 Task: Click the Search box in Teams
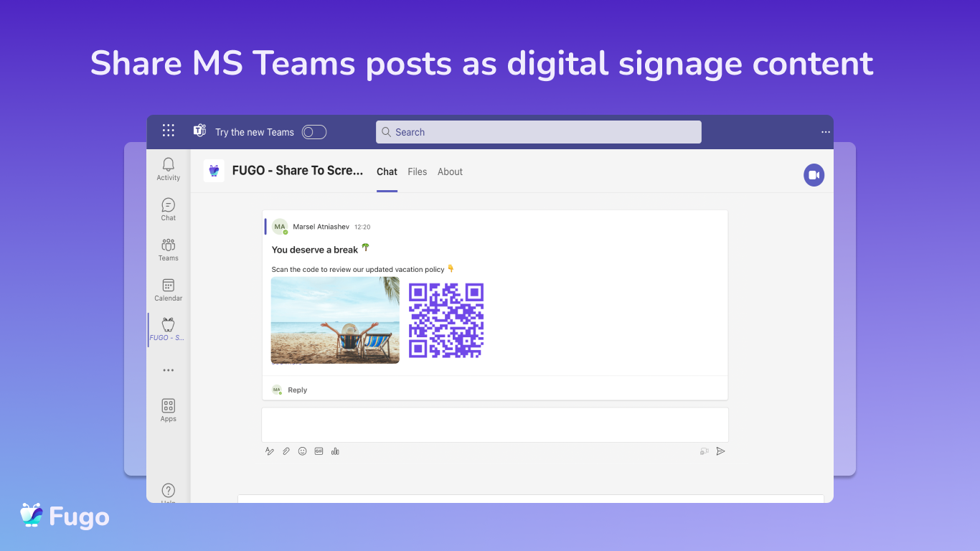(538, 132)
